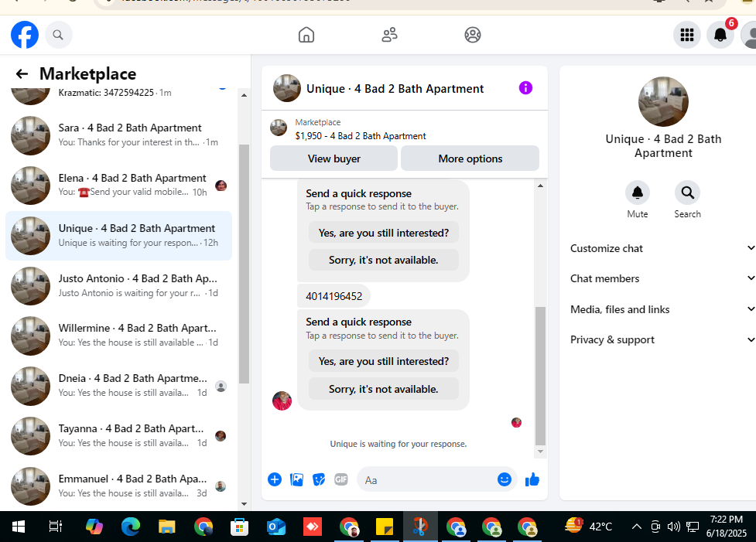Open Sticky Notes from taskbar

(385, 527)
